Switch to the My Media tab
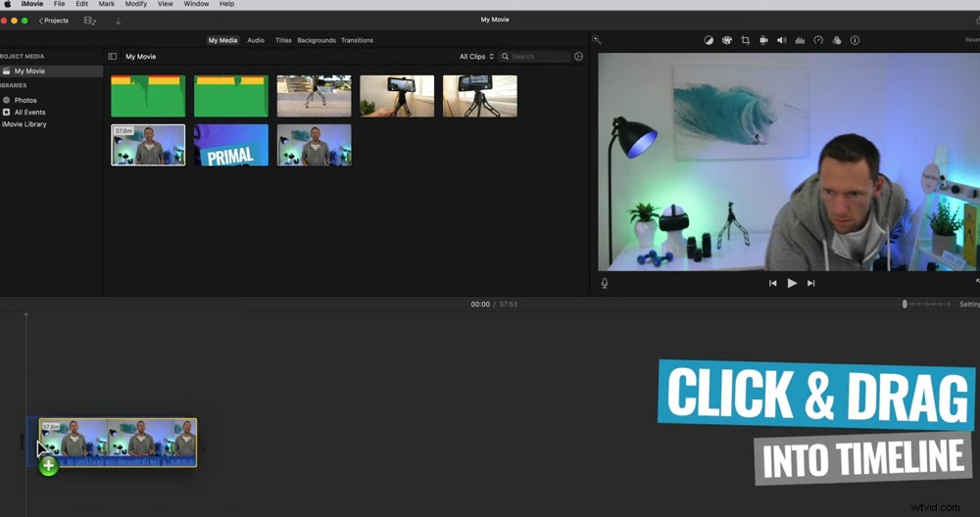980x517 pixels. click(x=222, y=40)
